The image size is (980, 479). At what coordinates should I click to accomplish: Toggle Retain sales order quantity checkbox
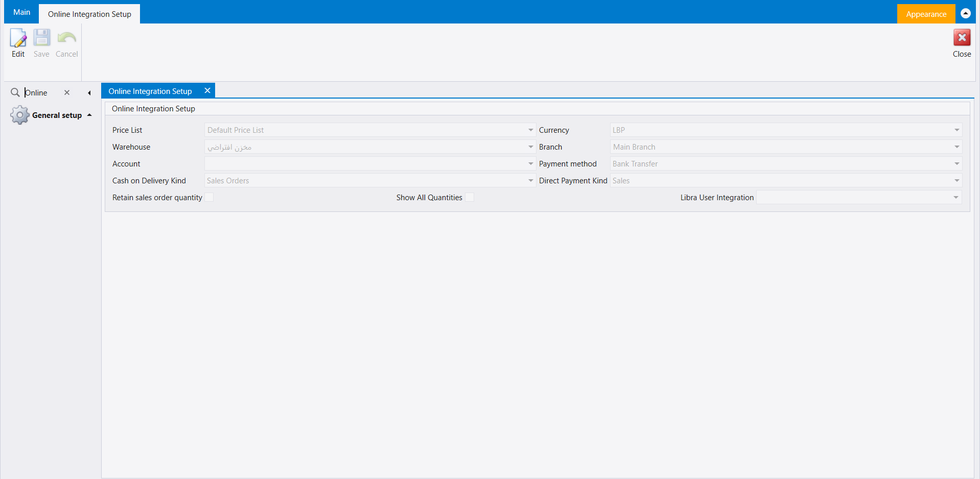209,197
